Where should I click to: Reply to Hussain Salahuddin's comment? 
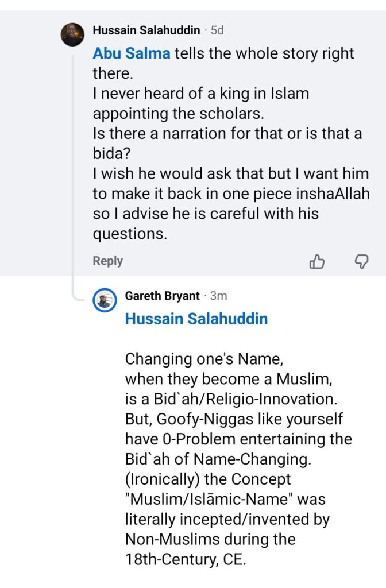pos(108,261)
